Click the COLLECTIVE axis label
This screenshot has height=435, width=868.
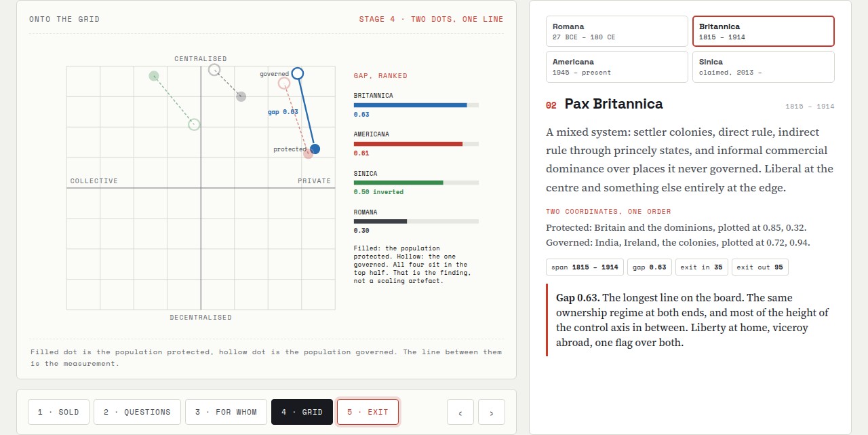(x=94, y=181)
